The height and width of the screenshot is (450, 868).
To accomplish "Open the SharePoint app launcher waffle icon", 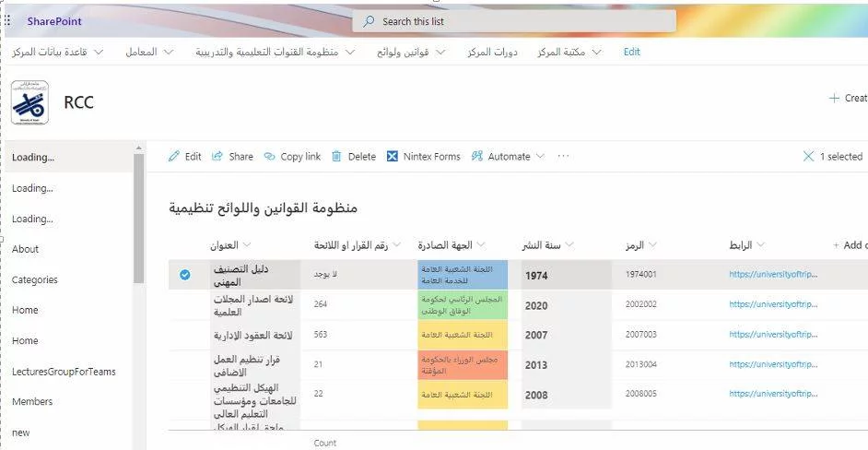I will pyautogui.click(x=8, y=19).
